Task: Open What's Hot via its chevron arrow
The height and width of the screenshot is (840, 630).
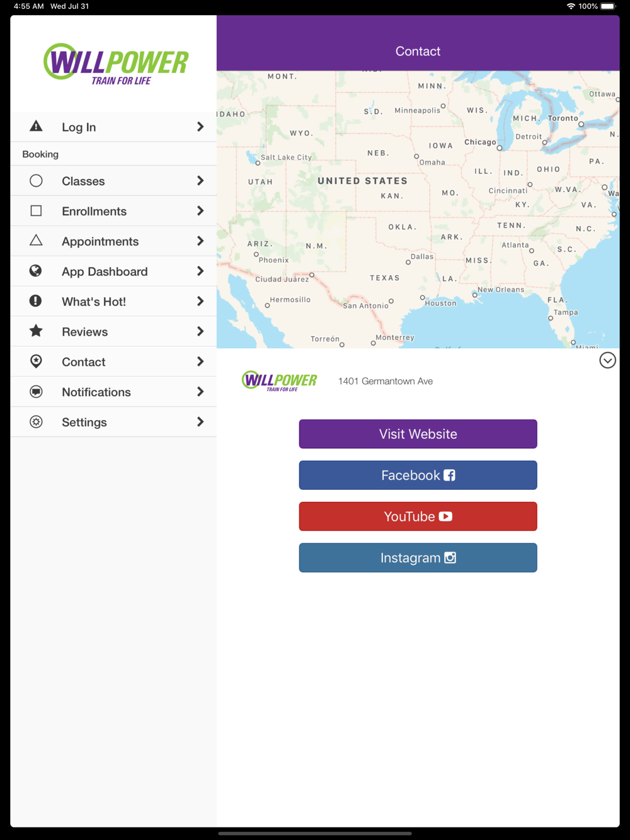Action: point(200,302)
